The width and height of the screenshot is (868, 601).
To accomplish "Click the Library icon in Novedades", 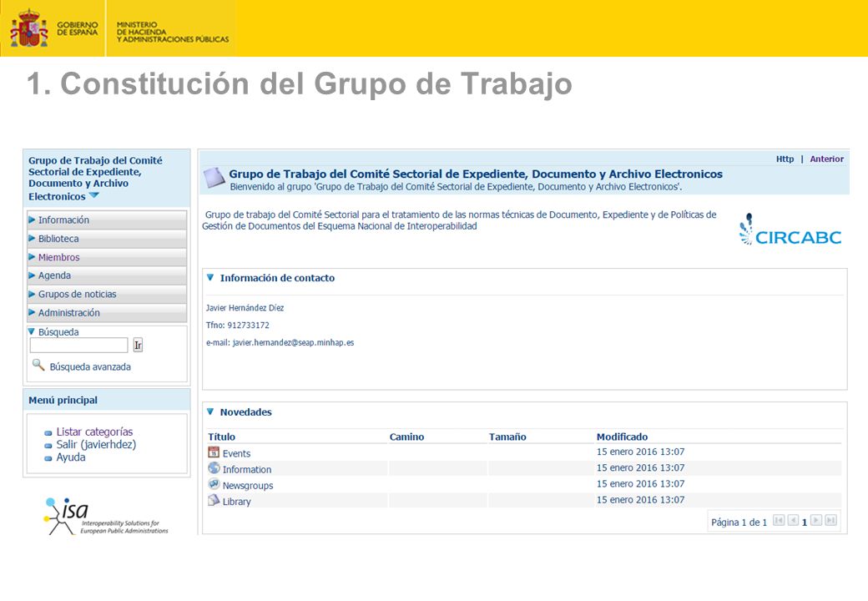I will (214, 500).
